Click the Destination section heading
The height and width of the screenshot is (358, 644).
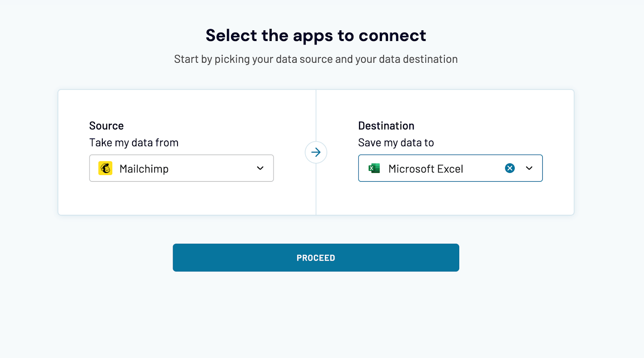tap(386, 126)
